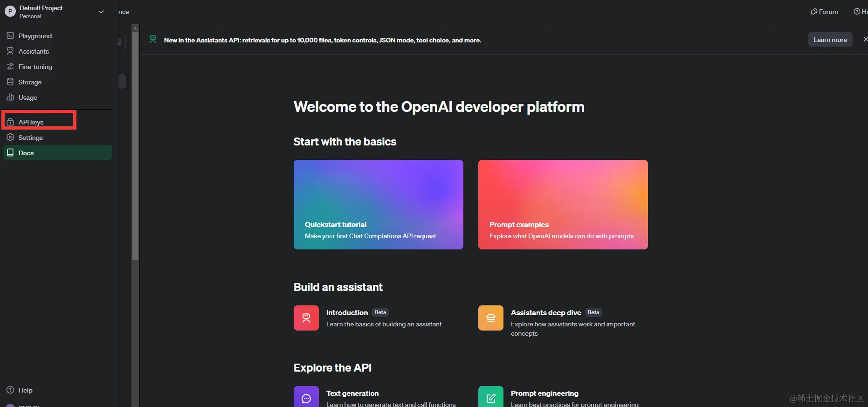Click the Assistants robot icon in sidebar
868x407 pixels.
tap(10, 51)
